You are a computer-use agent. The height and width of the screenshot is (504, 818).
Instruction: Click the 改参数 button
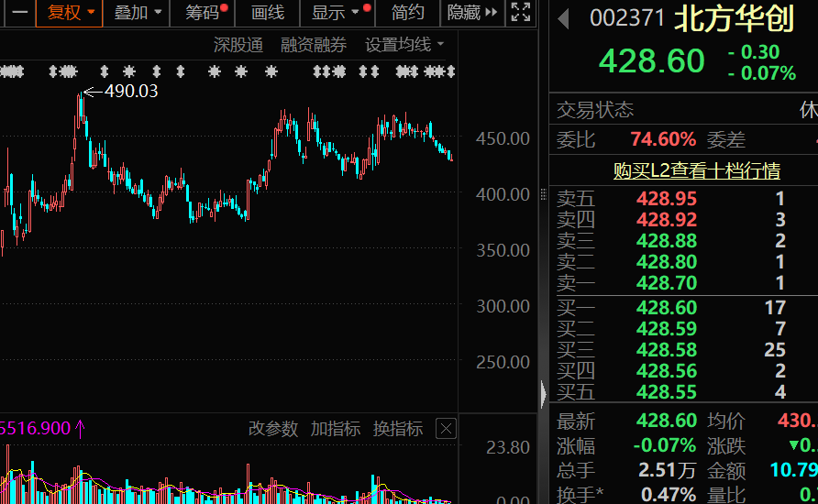click(x=273, y=429)
